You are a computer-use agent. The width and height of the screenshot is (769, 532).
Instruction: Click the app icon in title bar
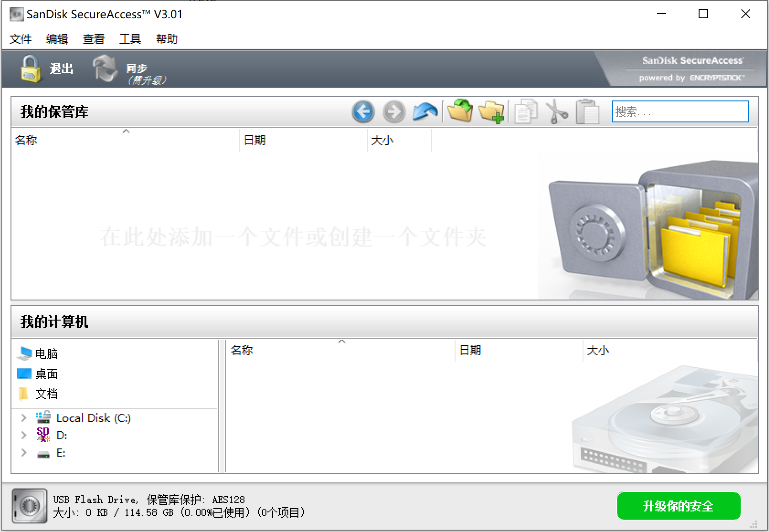tap(17, 14)
